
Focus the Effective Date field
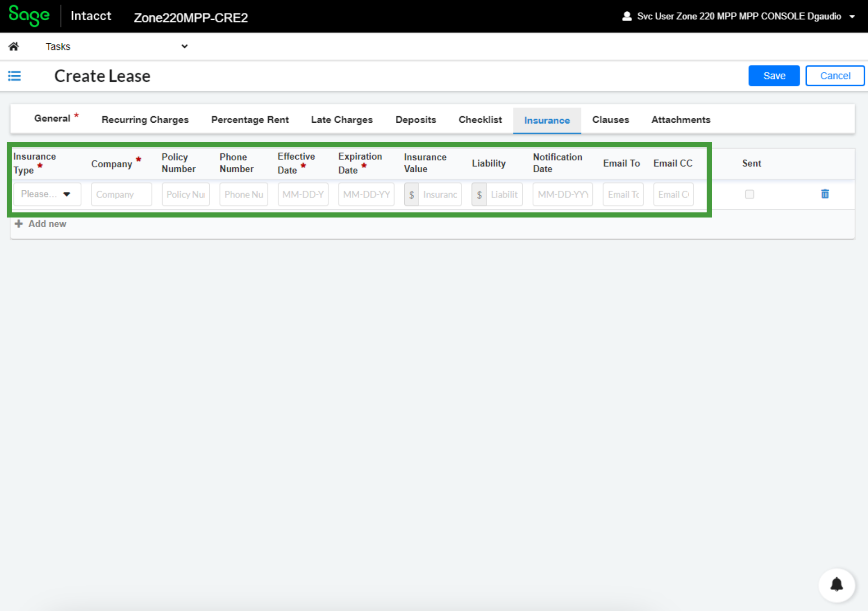(303, 194)
